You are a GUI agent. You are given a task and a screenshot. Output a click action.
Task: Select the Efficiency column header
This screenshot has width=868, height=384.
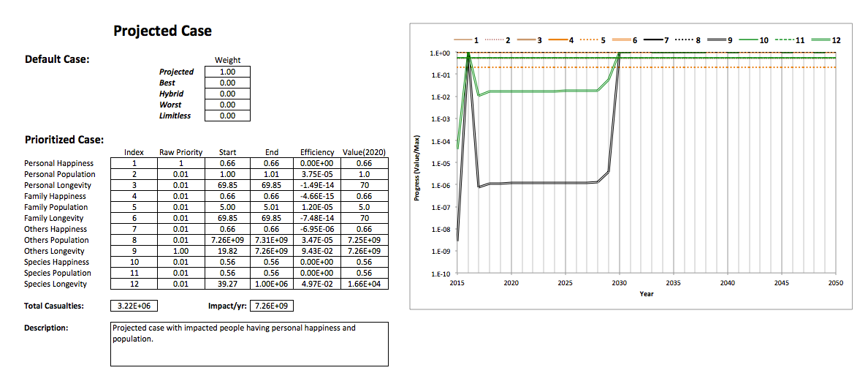(x=317, y=153)
